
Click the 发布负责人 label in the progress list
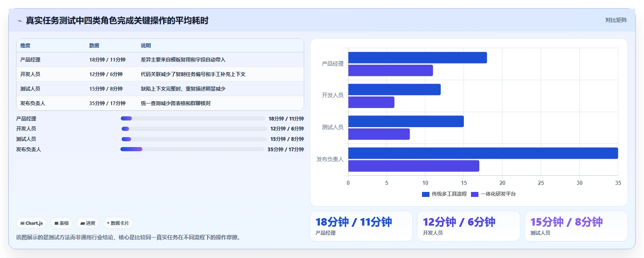(29, 150)
